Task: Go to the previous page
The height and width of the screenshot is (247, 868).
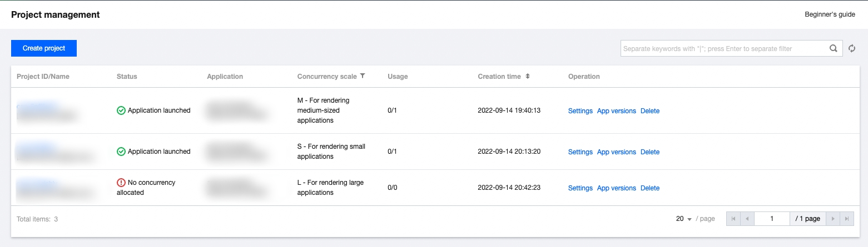Action: coord(747,219)
